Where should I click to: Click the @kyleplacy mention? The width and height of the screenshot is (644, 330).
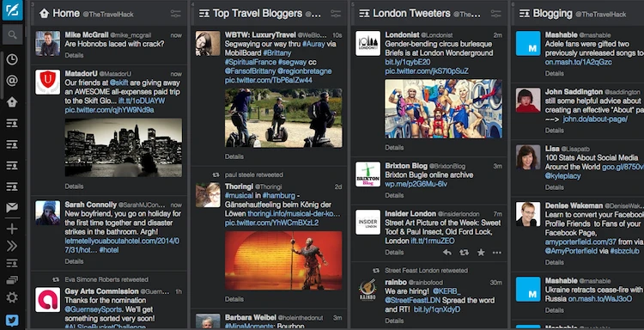click(x=563, y=175)
